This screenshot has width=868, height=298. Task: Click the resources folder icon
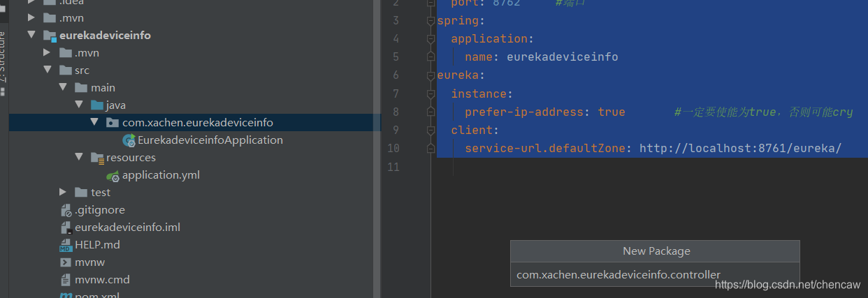coord(97,158)
